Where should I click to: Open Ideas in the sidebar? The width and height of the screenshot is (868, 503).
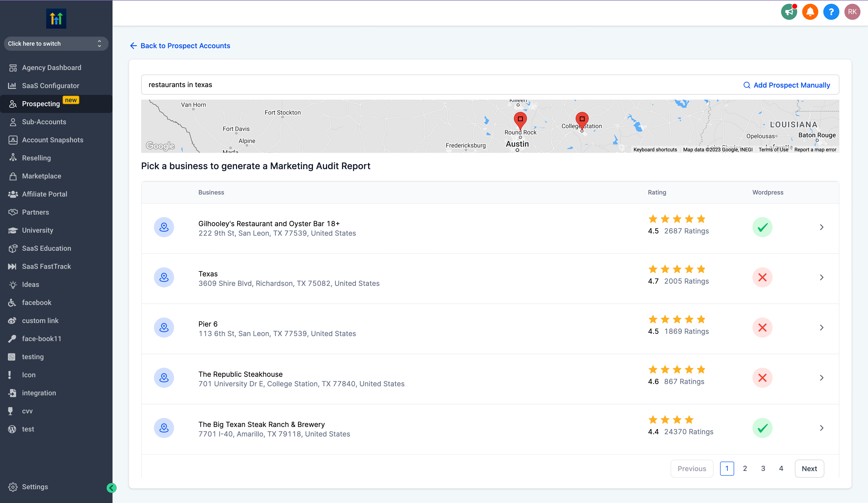(56, 284)
